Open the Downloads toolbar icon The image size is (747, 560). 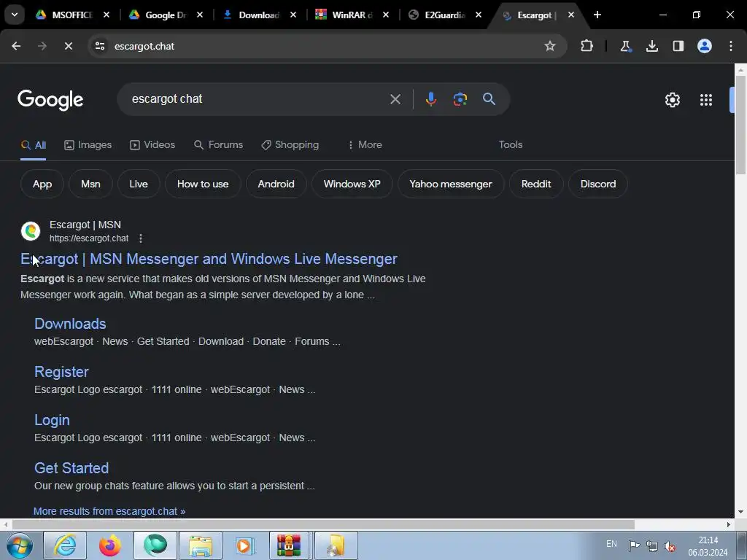pos(651,46)
